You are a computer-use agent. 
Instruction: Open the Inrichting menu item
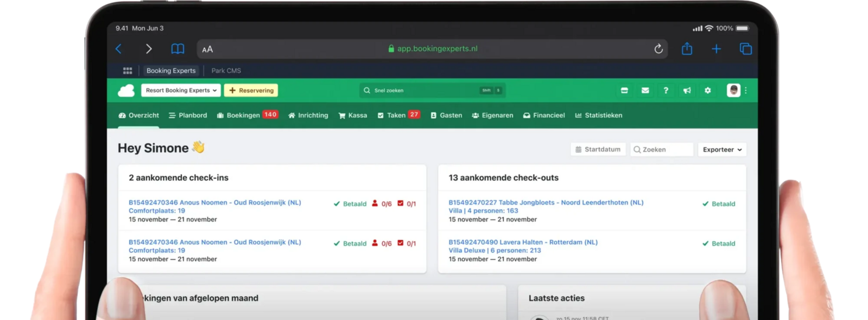(308, 116)
